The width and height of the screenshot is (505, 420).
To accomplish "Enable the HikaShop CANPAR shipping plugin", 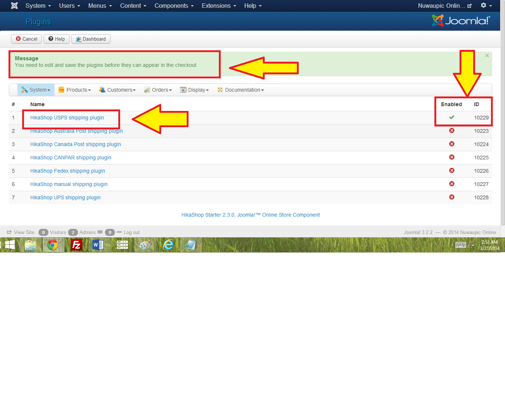I will (451, 157).
